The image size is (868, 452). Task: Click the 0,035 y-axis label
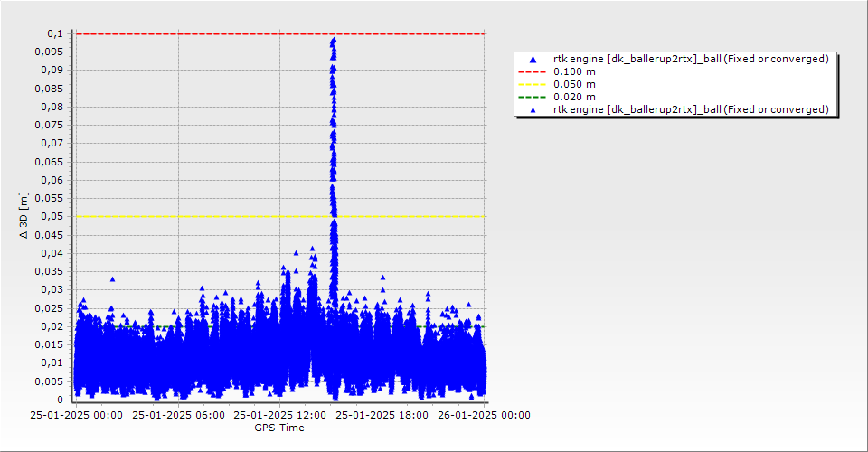(49, 271)
